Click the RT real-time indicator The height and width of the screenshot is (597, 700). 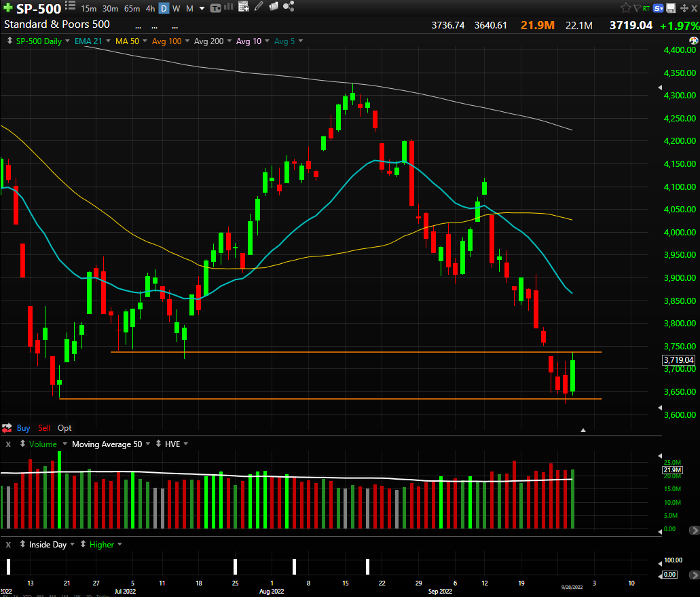pos(646,8)
